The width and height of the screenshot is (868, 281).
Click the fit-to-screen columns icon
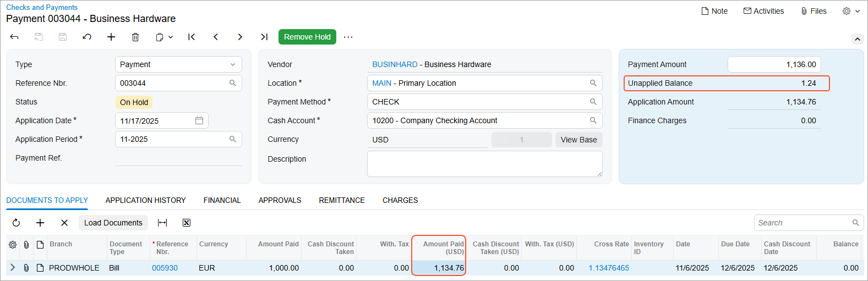coord(162,223)
